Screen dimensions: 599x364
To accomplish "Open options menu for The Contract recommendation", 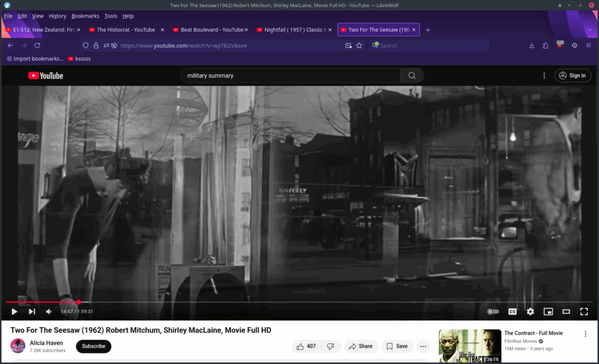I will [585, 334].
